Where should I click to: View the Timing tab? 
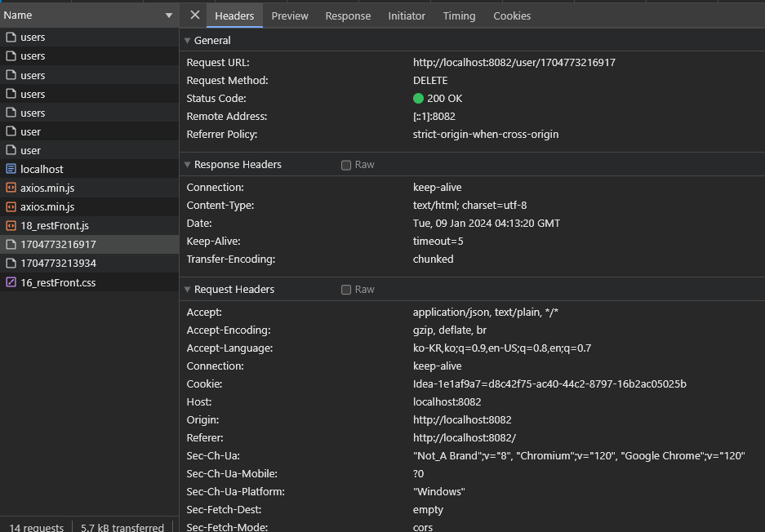[x=459, y=16]
